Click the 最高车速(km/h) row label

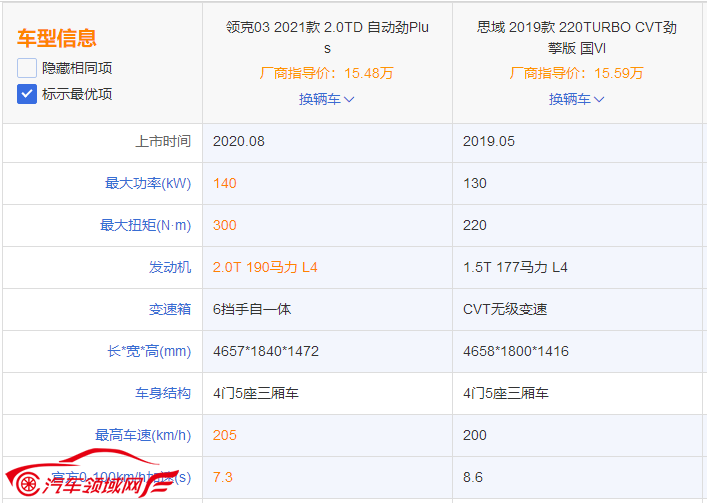pos(143,435)
